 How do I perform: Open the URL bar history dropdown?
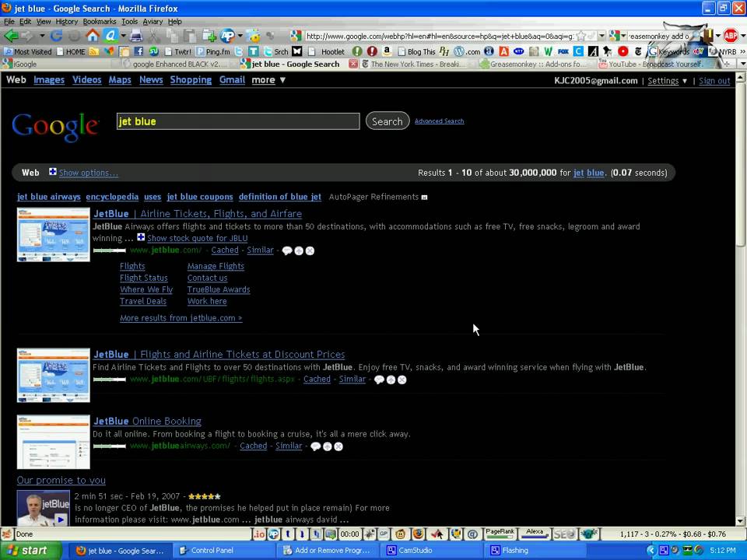point(601,36)
